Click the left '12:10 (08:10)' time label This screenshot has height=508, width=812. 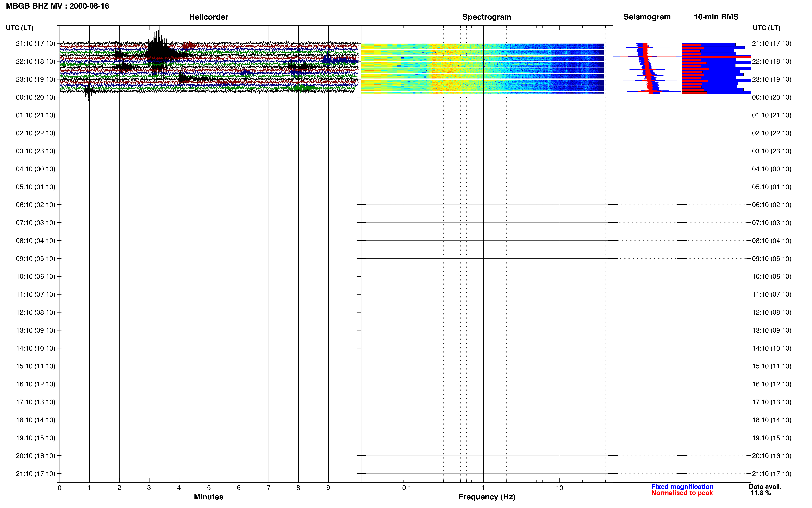click(x=35, y=312)
